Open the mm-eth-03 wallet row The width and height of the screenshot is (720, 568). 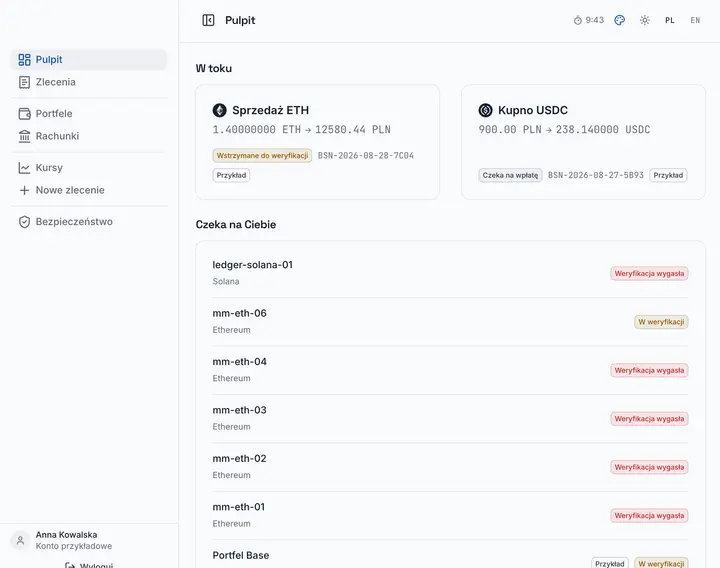(x=450, y=418)
